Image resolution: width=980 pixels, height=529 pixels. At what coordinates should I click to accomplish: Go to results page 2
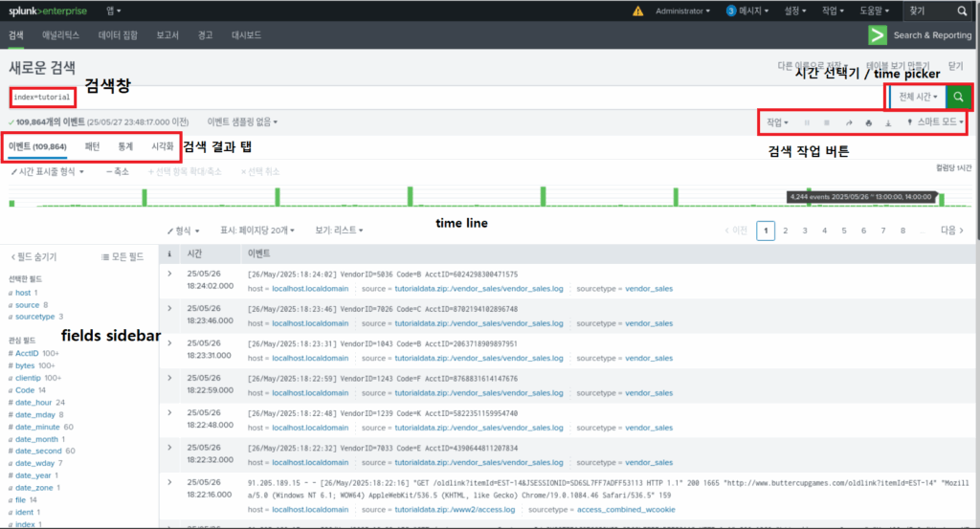[x=785, y=231]
